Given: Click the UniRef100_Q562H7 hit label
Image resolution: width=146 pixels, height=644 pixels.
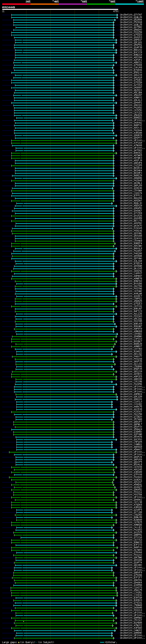Looking at the screenshot, I should point(131,95).
